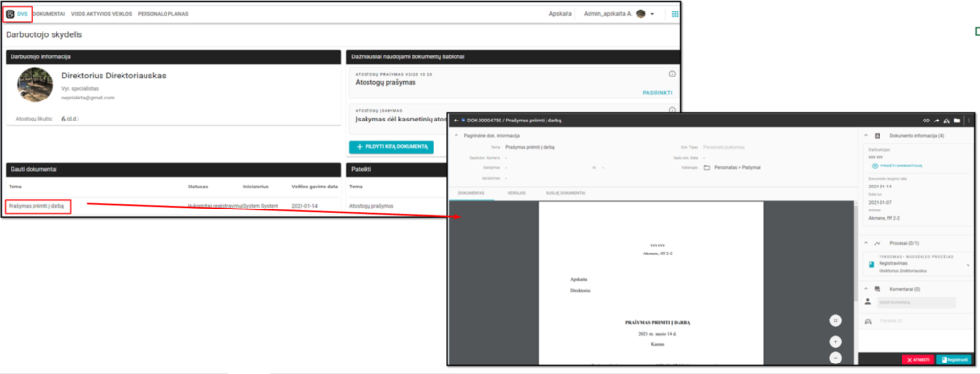This screenshot has width=980, height=374.
Task: Collapse the Pagrindinė dok. informacija section
Action: 457,135
